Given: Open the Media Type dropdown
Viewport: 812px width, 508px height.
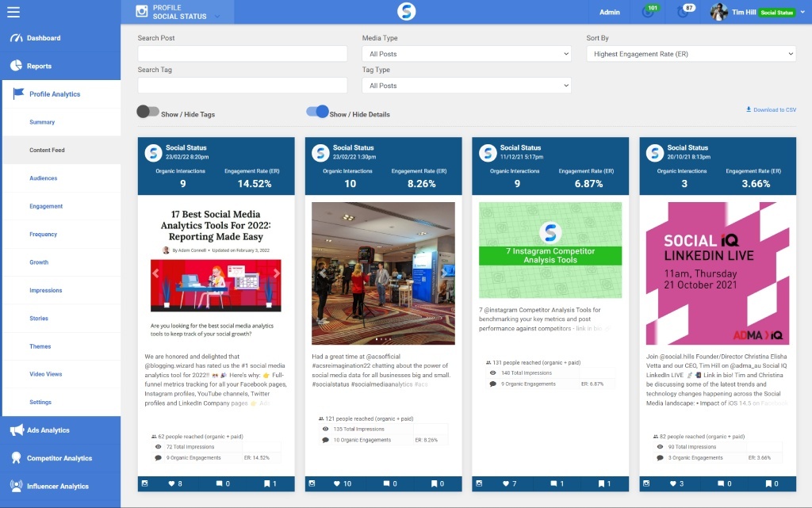Looking at the screenshot, I should [x=466, y=54].
